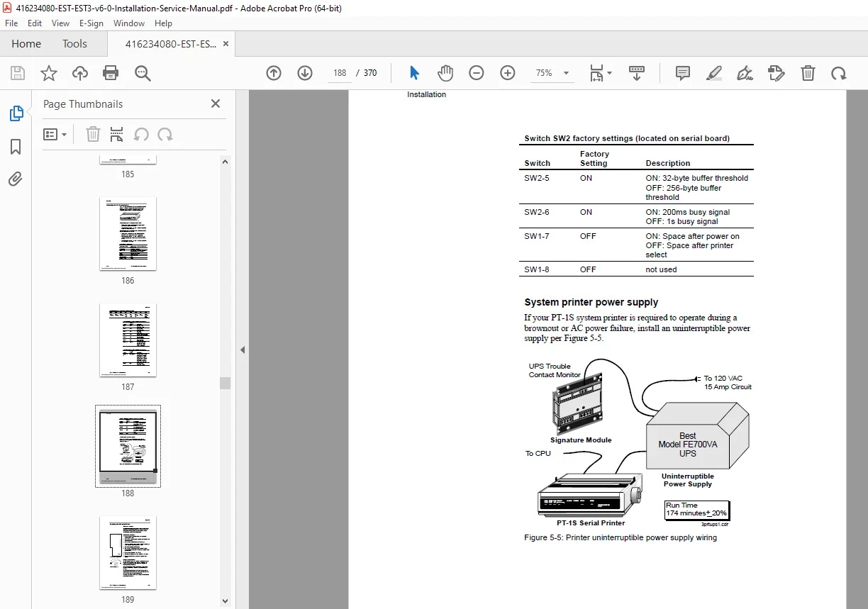Delete selected thumbnail pages with the trash icon
The image size is (868, 609).
tap(93, 135)
